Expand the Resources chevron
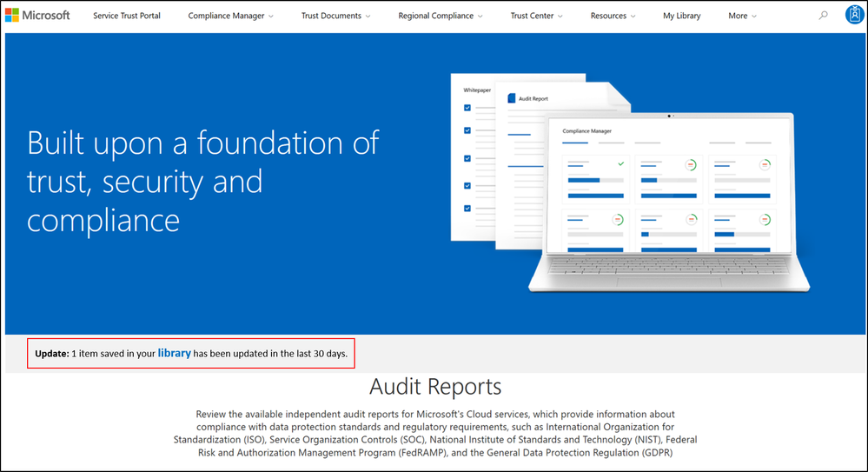868x472 pixels. click(633, 17)
